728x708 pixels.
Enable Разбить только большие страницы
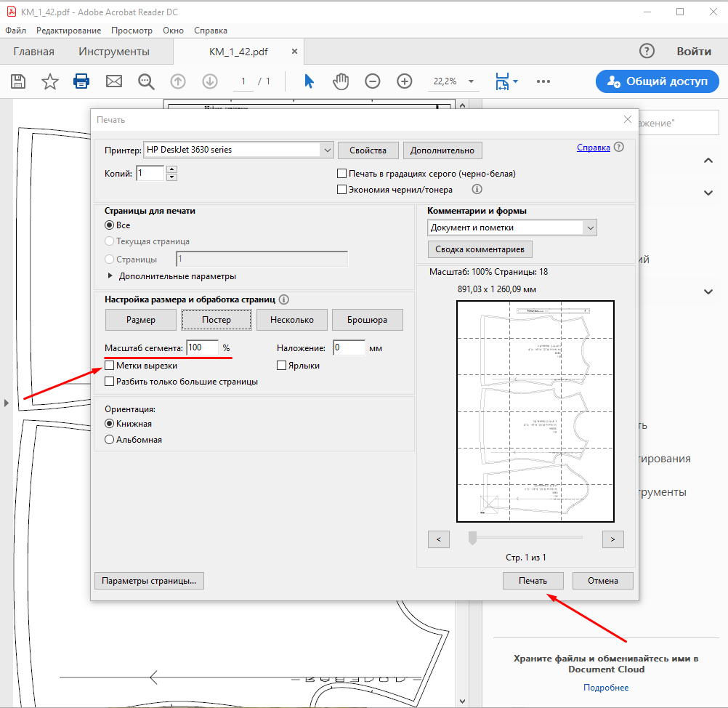(x=110, y=382)
